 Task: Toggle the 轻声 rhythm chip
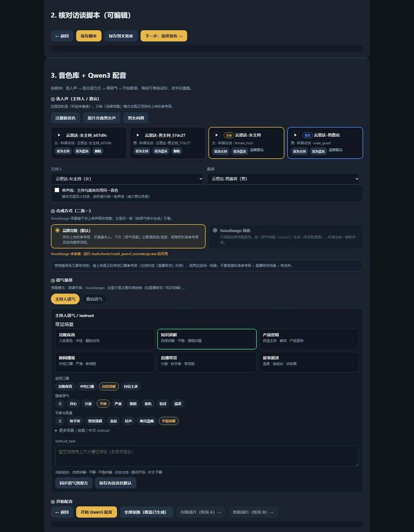pyautogui.click(x=128, y=421)
